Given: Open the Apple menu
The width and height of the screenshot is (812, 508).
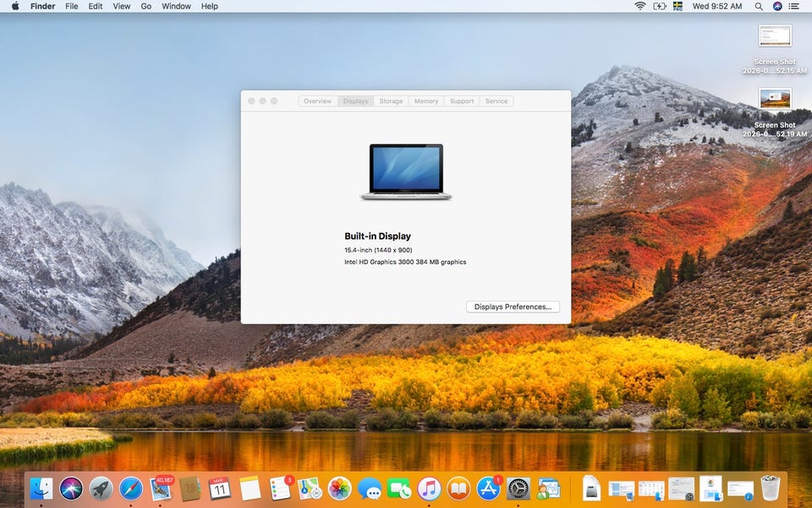Looking at the screenshot, I should pyautogui.click(x=12, y=6).
